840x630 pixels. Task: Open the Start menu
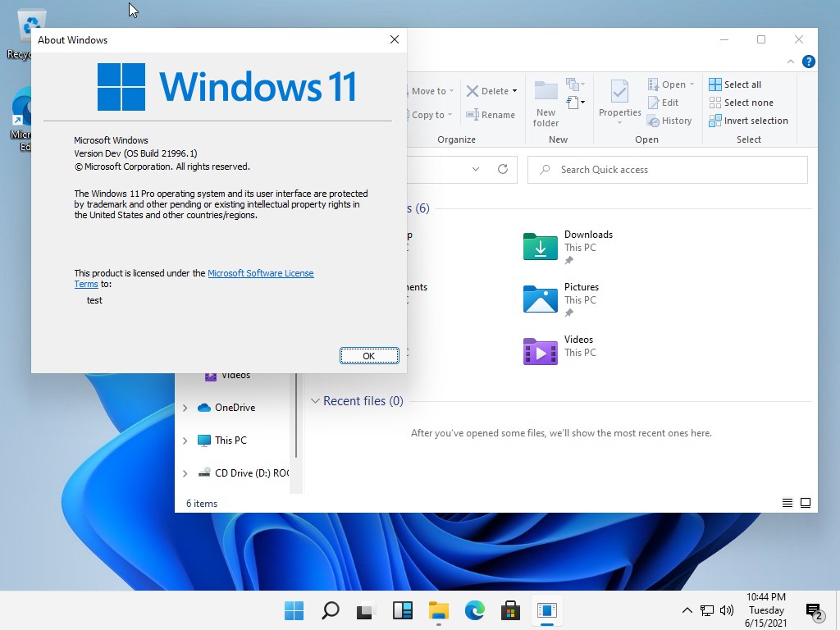(293, 610)
